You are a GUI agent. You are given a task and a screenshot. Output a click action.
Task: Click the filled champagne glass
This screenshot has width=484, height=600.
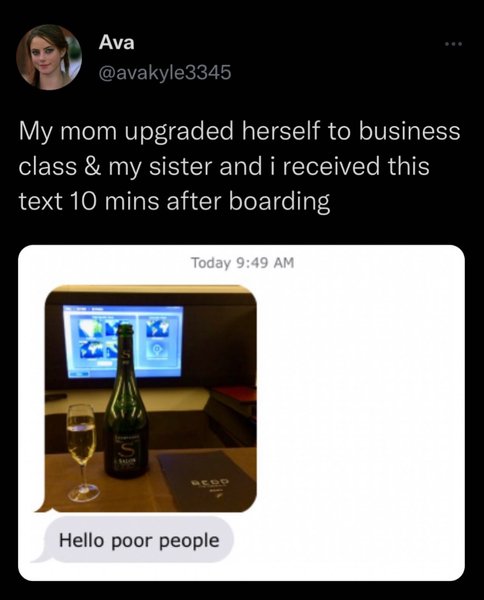pyautogui.click(x=81, y=453)
